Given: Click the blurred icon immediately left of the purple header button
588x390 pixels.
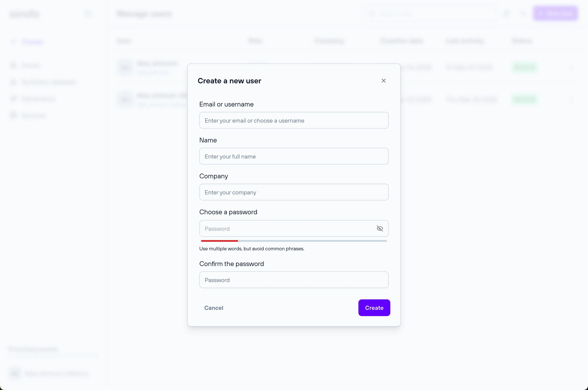Looking at the screenshot, I should [x=523, y=14].
